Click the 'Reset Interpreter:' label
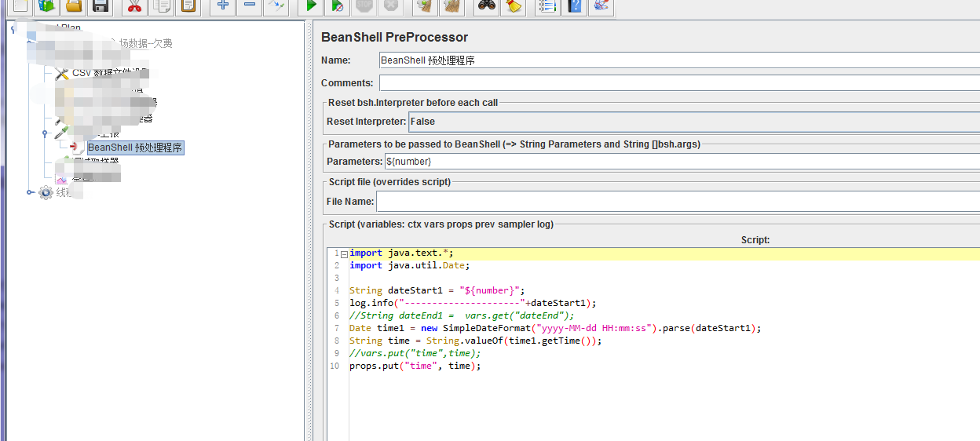The image size is (980, 441). [x=366, y=122]
